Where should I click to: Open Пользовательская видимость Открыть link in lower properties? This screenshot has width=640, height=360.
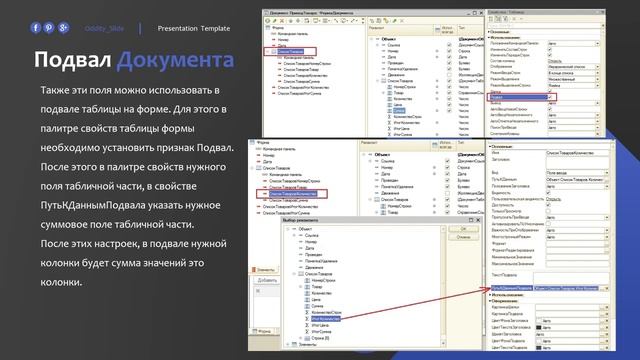coord(553,199)
